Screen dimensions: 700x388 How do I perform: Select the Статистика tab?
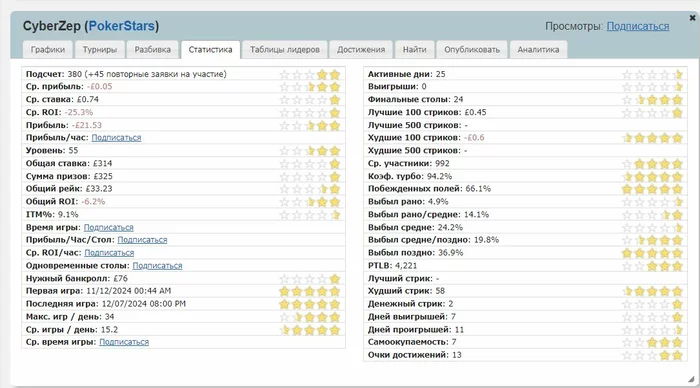click(x=210, y=50)
